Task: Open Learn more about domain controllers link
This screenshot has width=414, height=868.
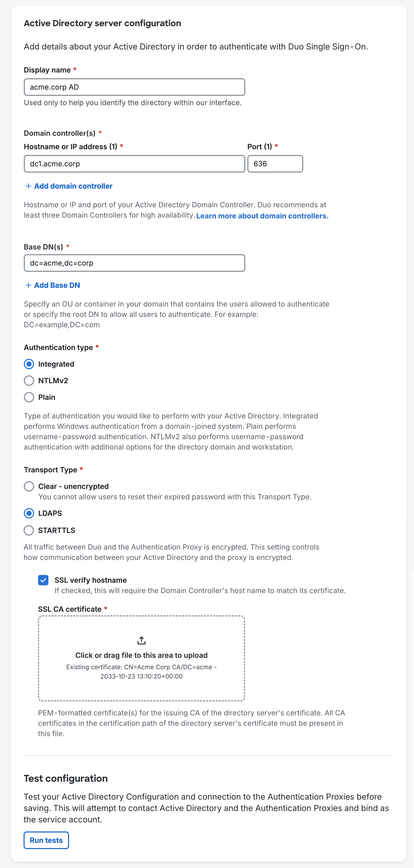Action: pyautogui.click(x=262, y=216)
